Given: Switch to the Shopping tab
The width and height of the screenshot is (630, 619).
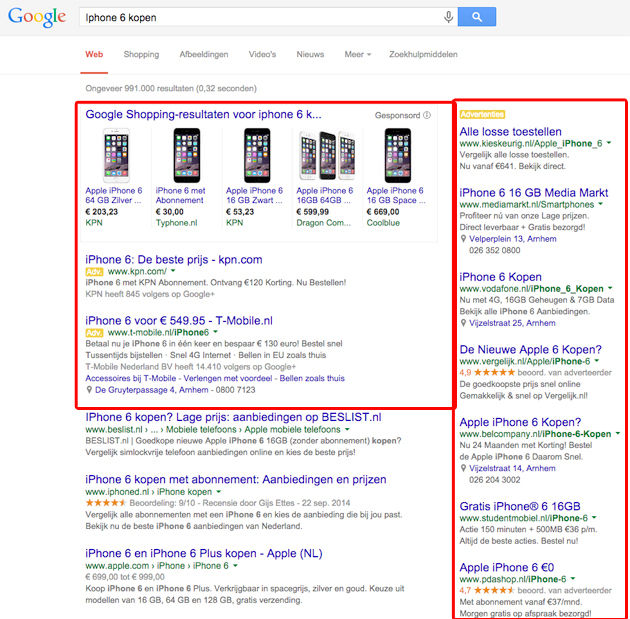Looking at the screenshot, I should [x=141, y=55].
